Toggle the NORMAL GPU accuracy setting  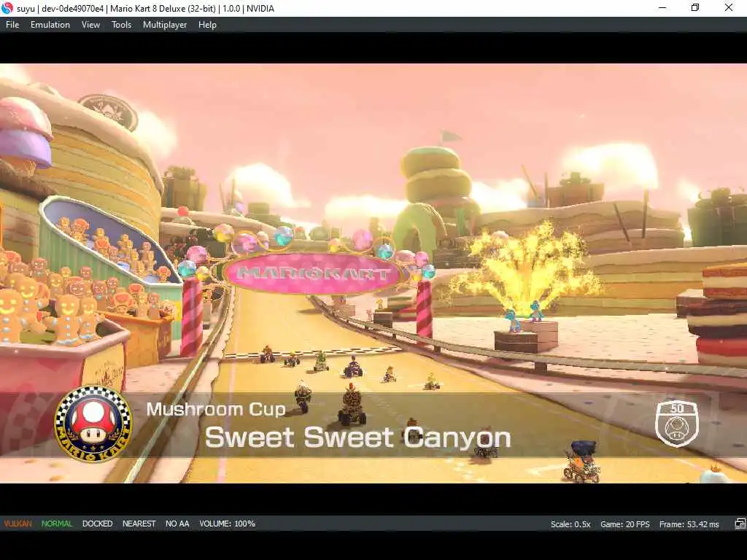point(57,524)
